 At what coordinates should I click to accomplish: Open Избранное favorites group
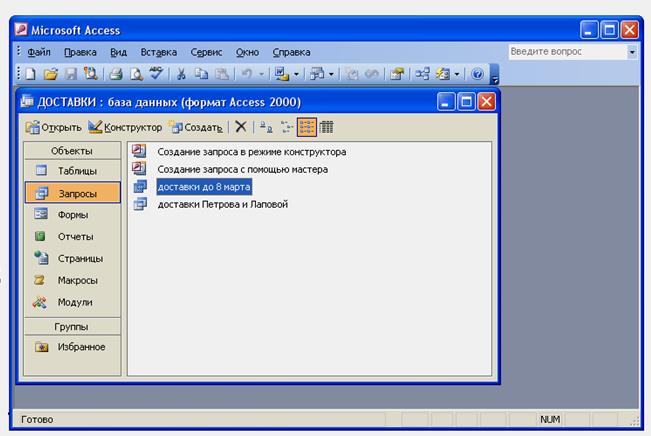click(72, 347)
